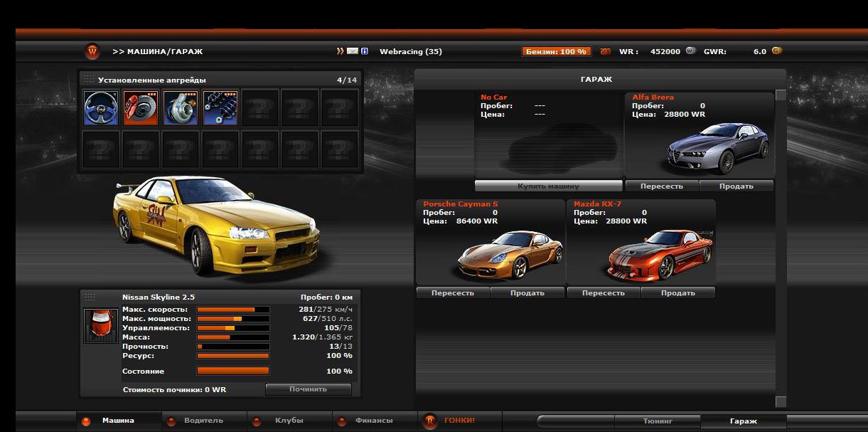Select the brake disc upgrade icon
This screenshot has width=868, height=432.
(141, 108)
